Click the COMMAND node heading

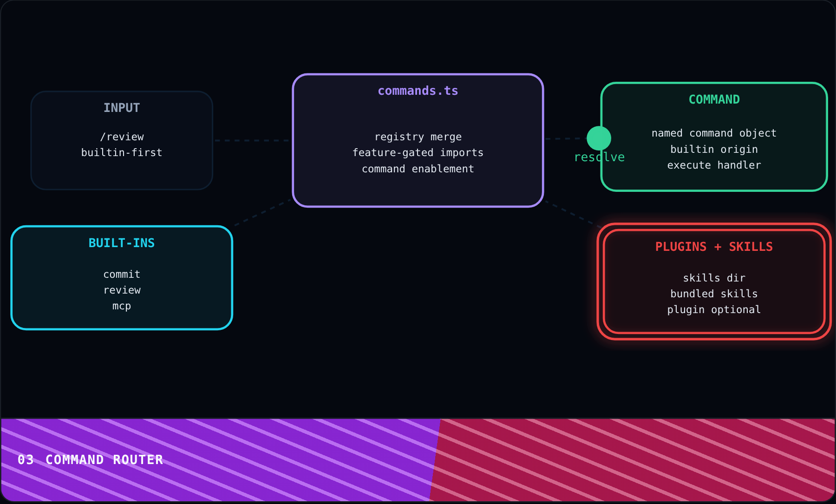click(714, 99)
